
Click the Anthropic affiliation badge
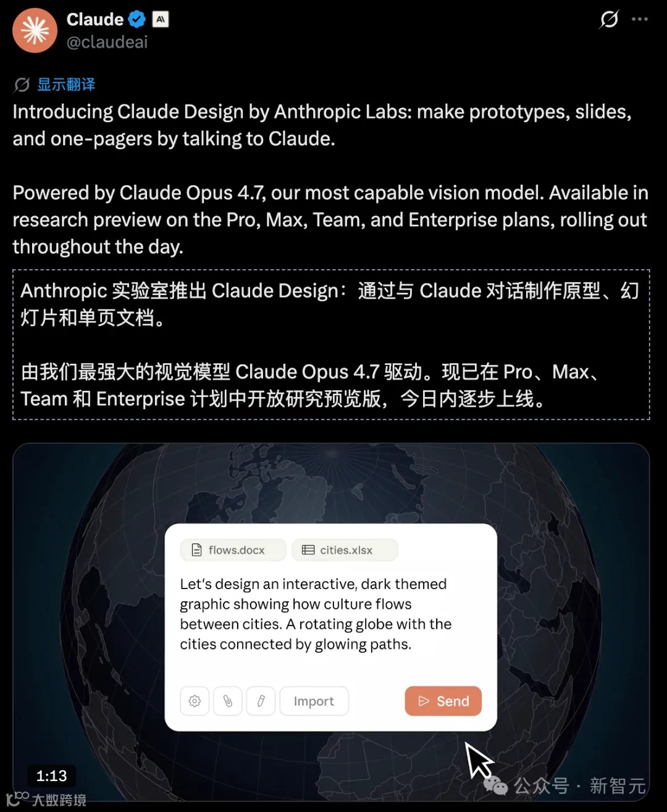point(161,20)
